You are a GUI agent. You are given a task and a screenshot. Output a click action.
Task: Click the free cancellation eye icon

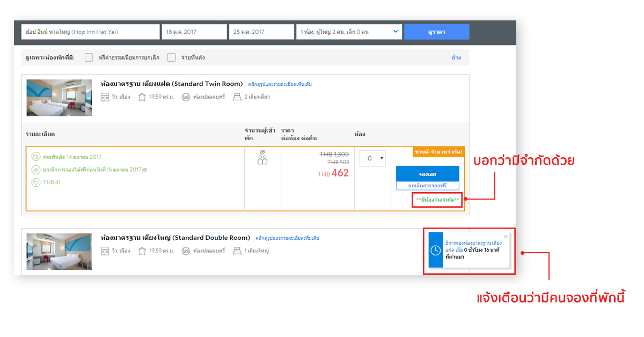[35, 170]
